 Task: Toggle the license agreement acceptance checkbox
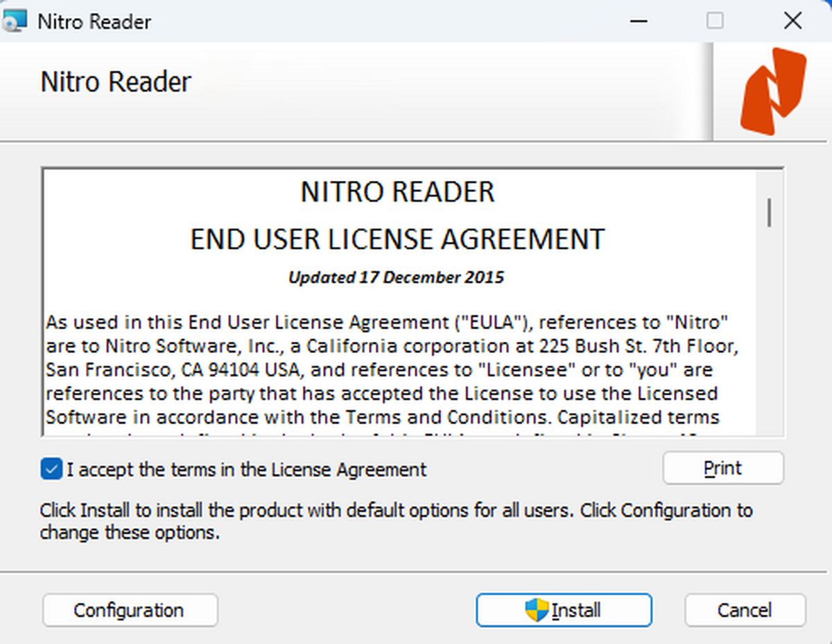51,469
